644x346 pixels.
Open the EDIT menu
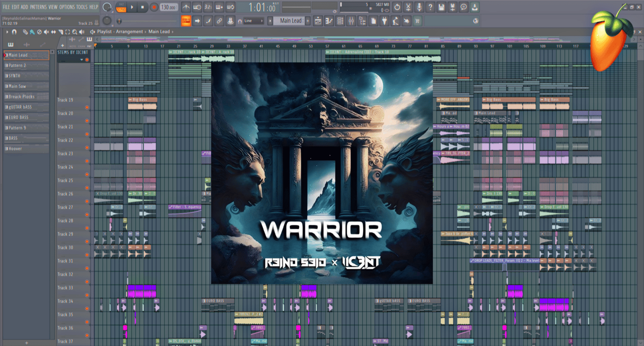pos(15,7)
